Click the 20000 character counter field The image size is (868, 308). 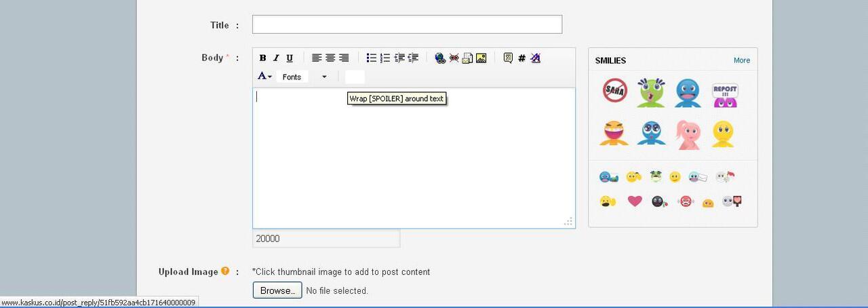coord(326,239)
